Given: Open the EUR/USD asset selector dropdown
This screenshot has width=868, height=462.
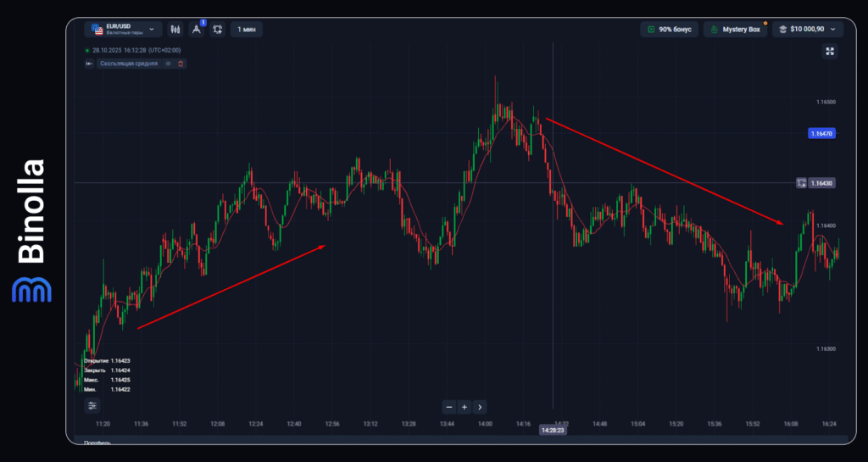Looking at the screenshot, I should pos(123,30).
